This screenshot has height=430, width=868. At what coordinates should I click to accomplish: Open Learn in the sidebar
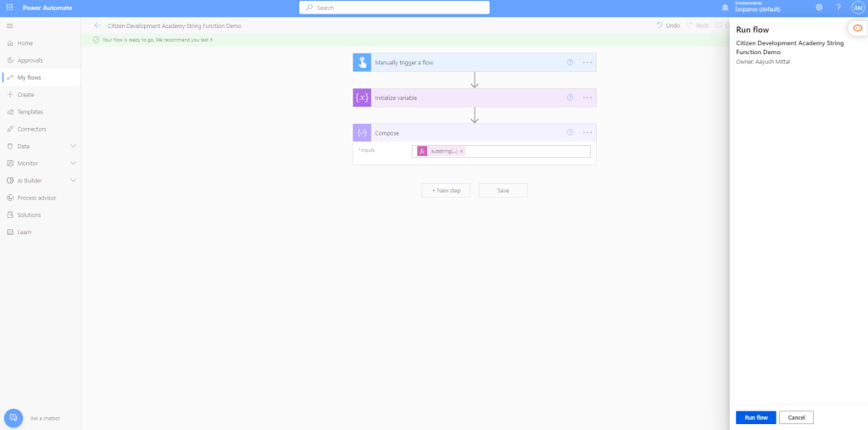41,232
